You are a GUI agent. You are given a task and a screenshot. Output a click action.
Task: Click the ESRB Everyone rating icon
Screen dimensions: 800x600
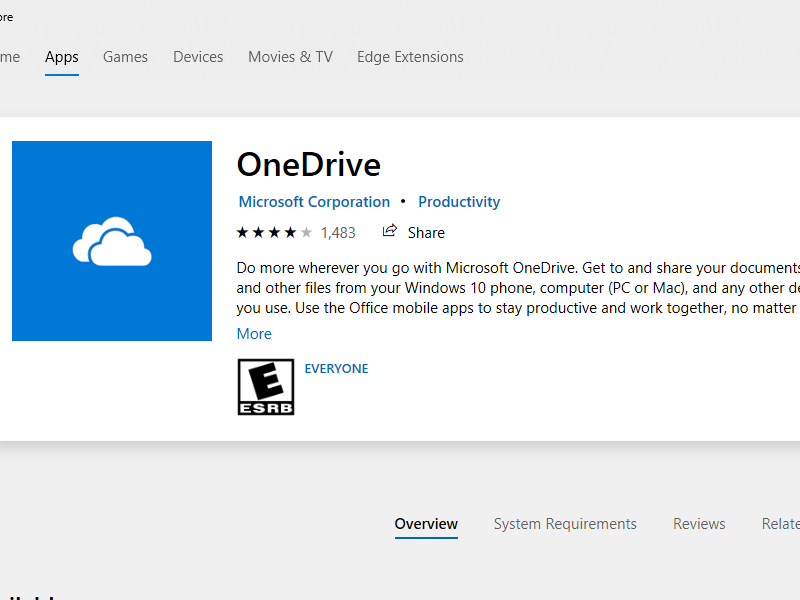click(x=265, y=387)
